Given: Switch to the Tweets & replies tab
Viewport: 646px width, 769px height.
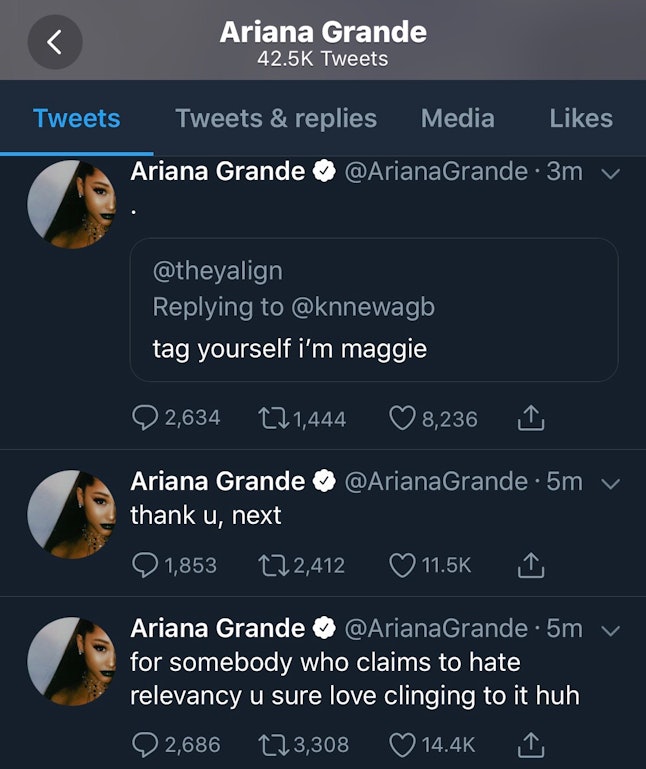Looking at the screenshot, I should click(276, 118).
